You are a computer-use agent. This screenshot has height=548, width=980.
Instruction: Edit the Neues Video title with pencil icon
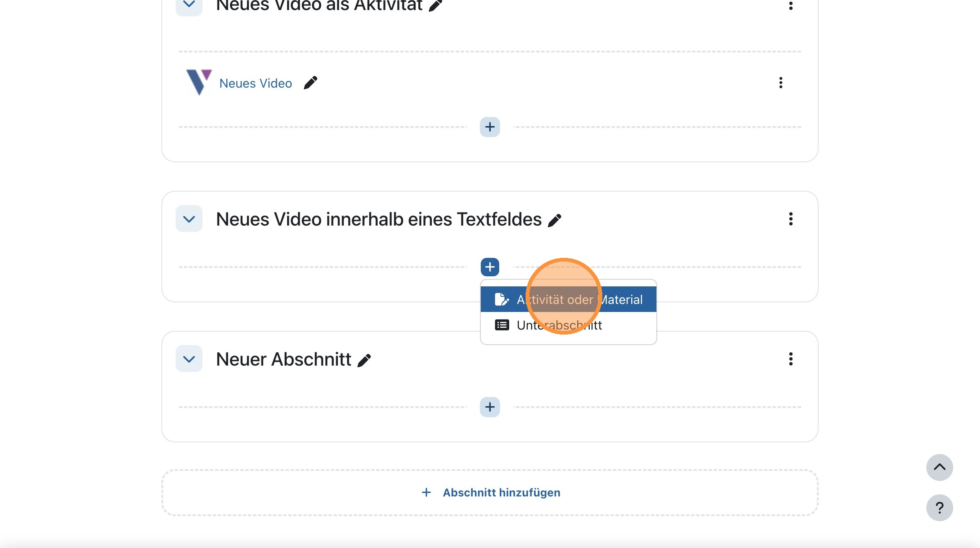(311, 83)
